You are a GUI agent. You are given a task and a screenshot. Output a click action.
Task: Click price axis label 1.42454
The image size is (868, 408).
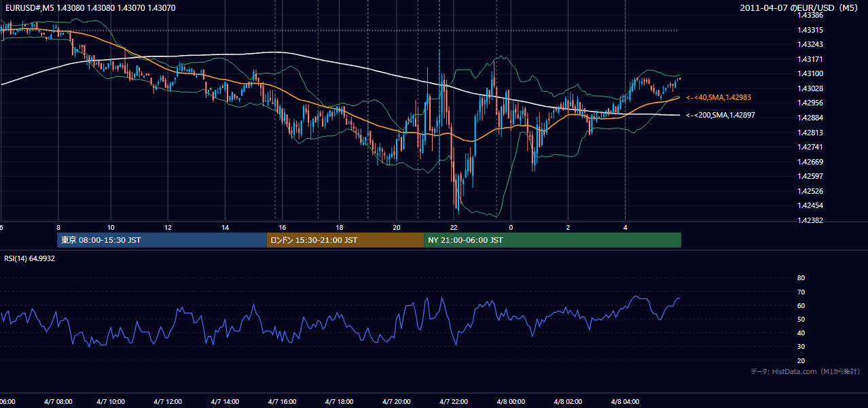(x=810, y=205)
